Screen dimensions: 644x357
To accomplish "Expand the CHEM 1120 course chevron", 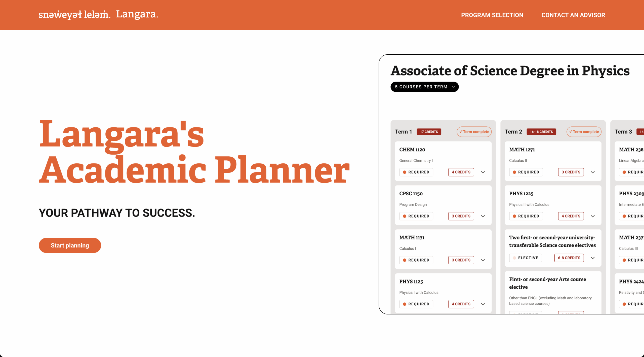I will (x=483, y=172).
